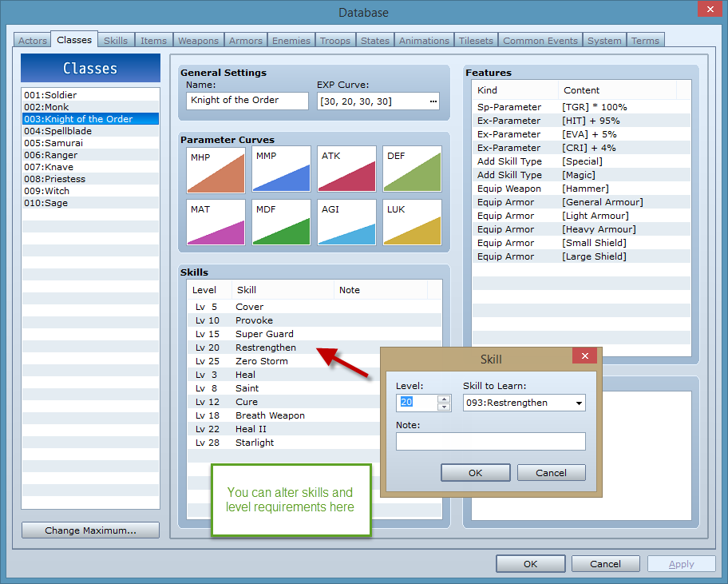Image resolution: width=728 pixels, height=584 pixels.
Task: Select 010:Sage in the class list
Action: 90,203
